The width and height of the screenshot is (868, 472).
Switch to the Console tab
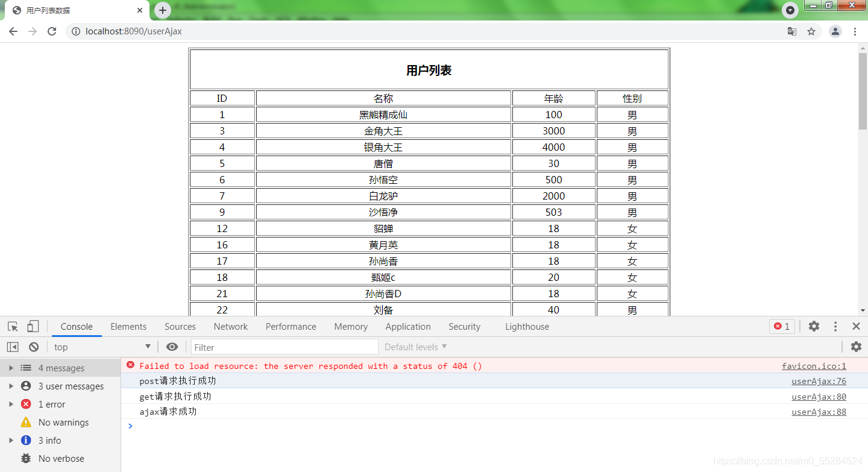pos(77,326)
